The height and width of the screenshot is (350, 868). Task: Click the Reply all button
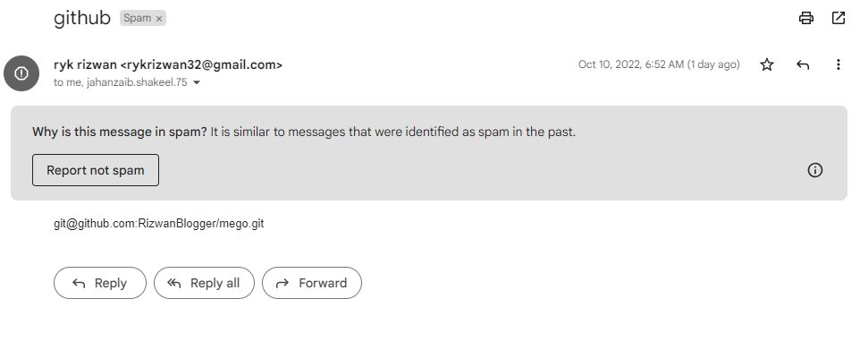point(204,283)
